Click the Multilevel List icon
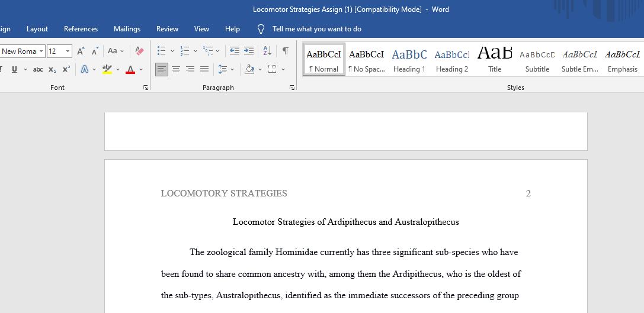Image resolution: width=644 pixels, height=313 pixels. 208,51
